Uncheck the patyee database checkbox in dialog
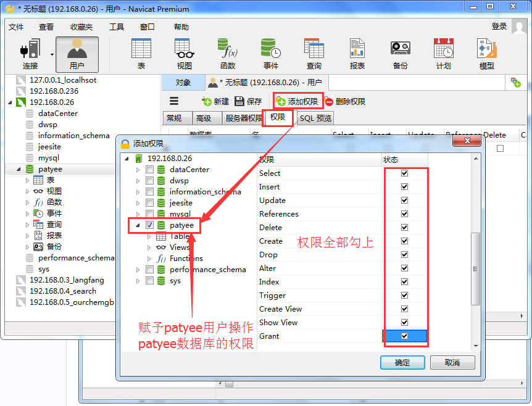The image size is (532, 406). tap(149, 225)
